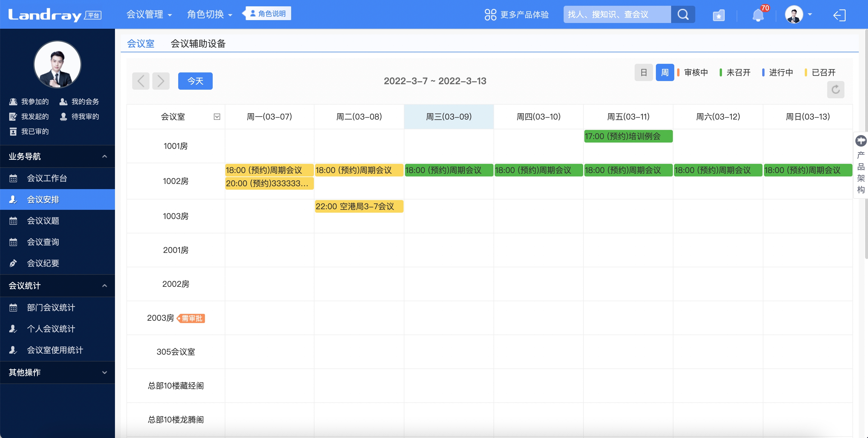This screenshot has height=438, width=868.
Task: Click the 审核中 orange legend marker
Action: 678,72
